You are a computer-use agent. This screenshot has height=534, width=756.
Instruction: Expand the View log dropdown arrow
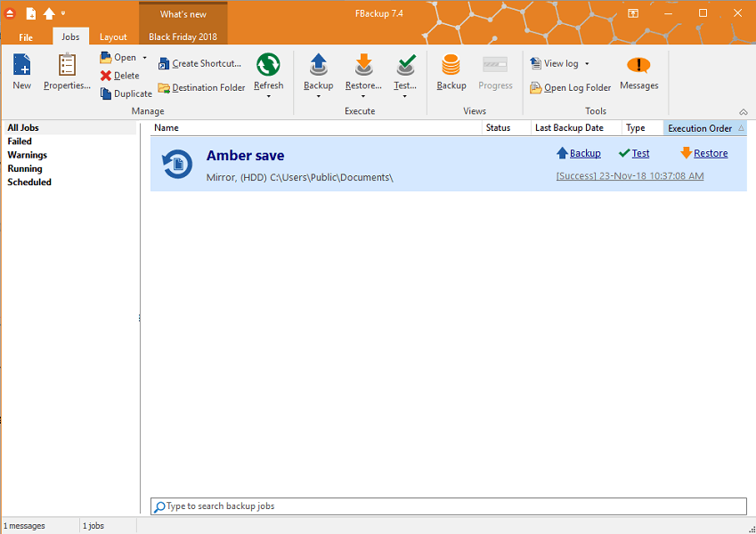(587, 63)
